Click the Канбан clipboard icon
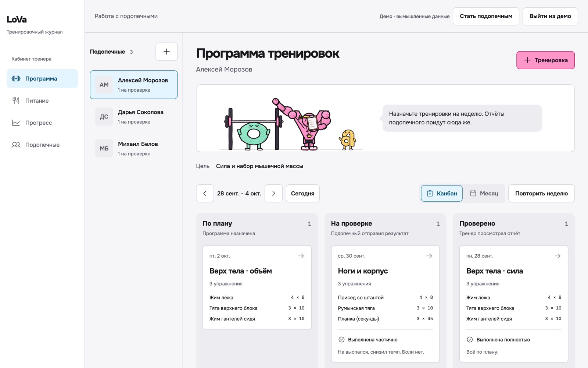The image size is (588, 368). tap(430, 193)
